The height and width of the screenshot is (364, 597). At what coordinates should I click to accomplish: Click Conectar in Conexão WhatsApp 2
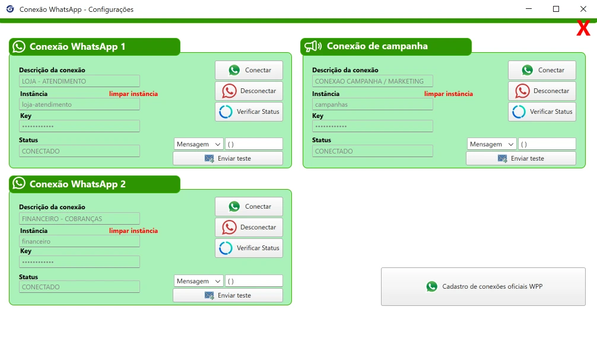249,206
